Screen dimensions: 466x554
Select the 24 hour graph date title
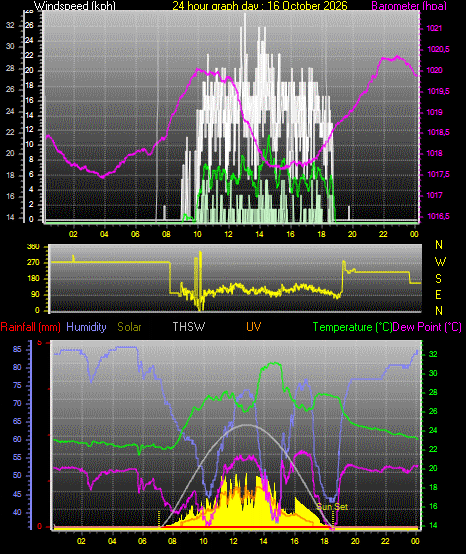260,5
